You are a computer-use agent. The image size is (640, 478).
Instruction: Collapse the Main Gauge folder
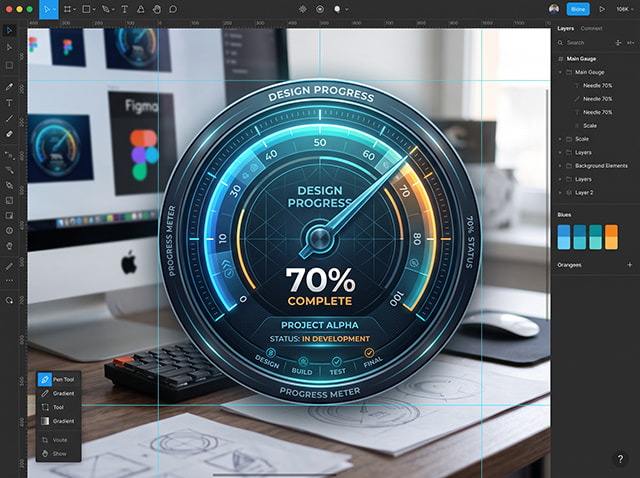560,72
